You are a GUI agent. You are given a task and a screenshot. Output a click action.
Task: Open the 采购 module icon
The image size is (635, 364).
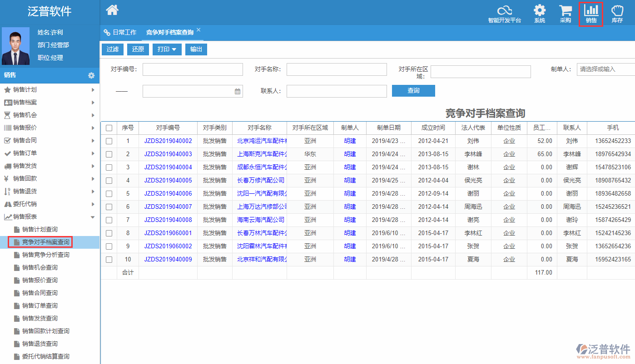tap(565, 13)
